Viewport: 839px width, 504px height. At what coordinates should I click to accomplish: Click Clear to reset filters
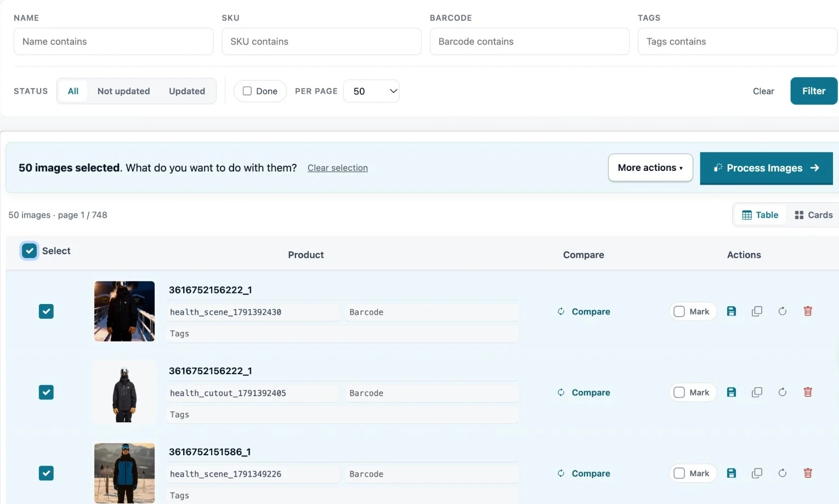763,91
